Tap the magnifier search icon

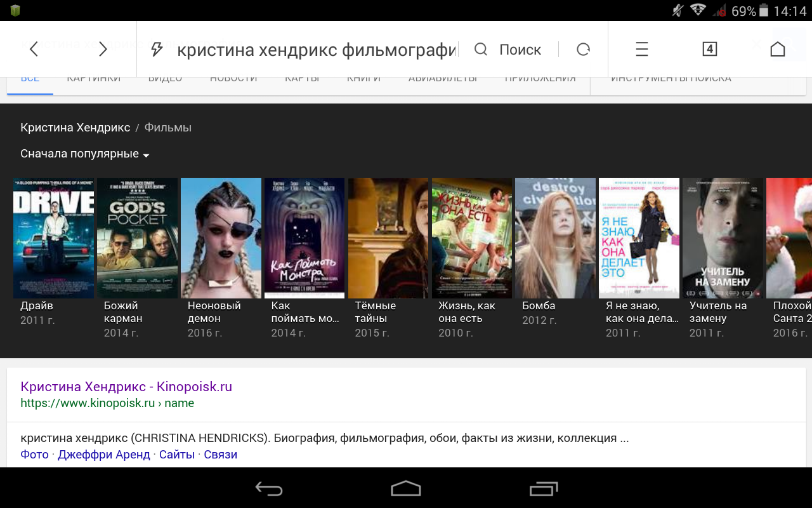point(481,50)
